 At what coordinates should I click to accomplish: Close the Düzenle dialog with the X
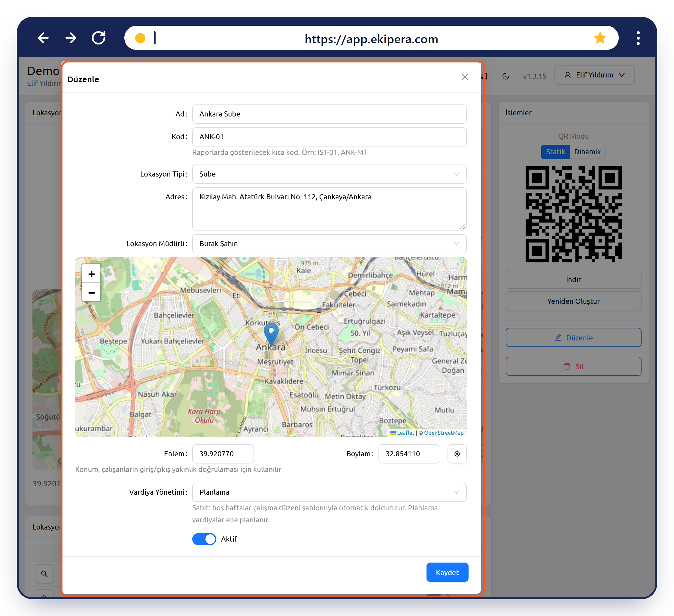tap(465, 77)
